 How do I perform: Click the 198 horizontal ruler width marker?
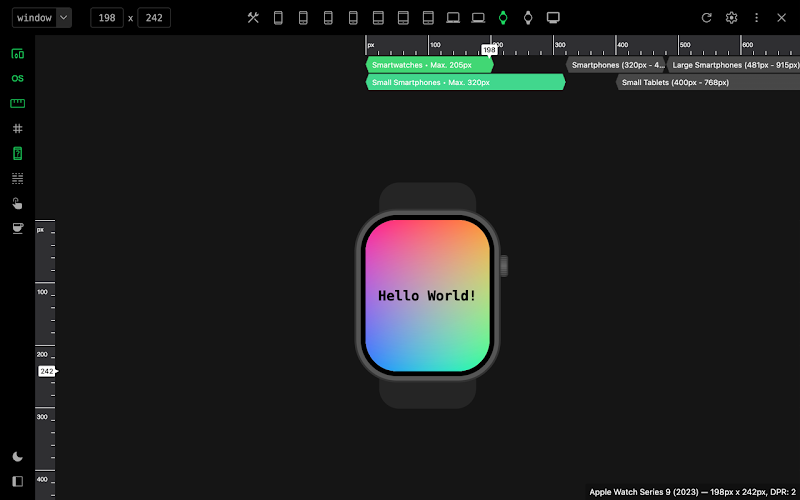(489, 50)
